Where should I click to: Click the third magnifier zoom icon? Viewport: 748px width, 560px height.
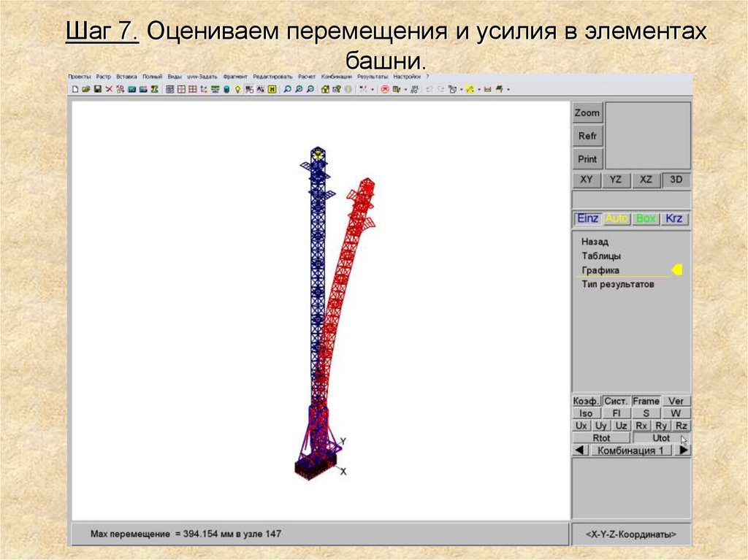(310, 89)
